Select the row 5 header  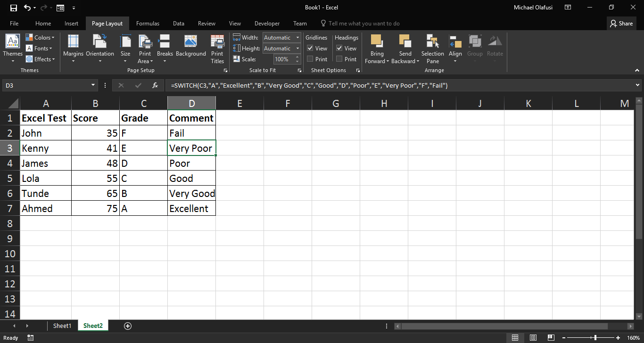[x=10, y=178]
